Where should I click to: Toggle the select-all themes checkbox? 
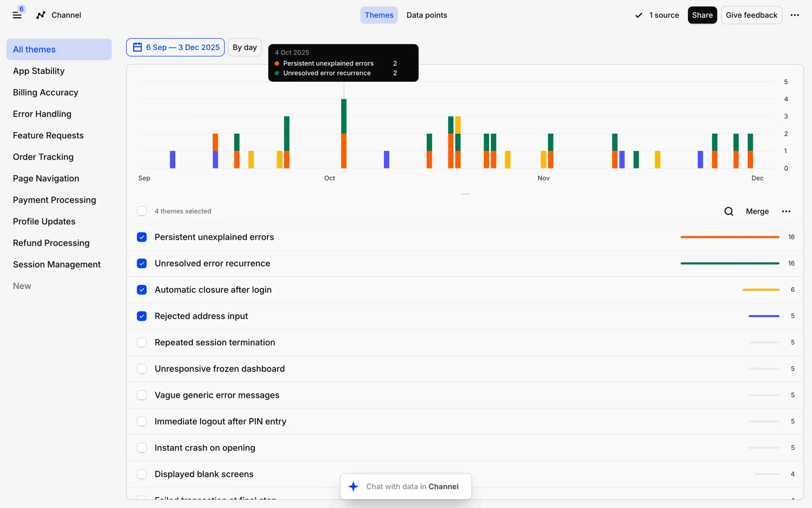(x=142, y=211)
